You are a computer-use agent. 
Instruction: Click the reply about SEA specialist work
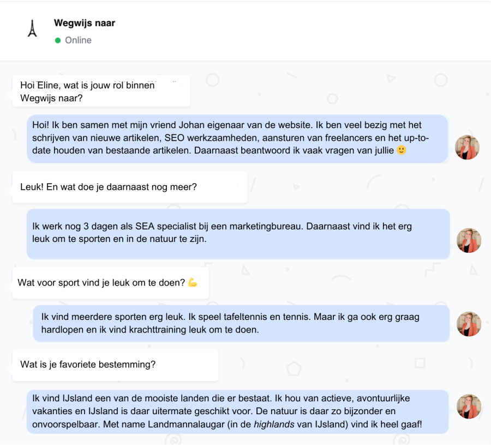click(x=238, y=234)
